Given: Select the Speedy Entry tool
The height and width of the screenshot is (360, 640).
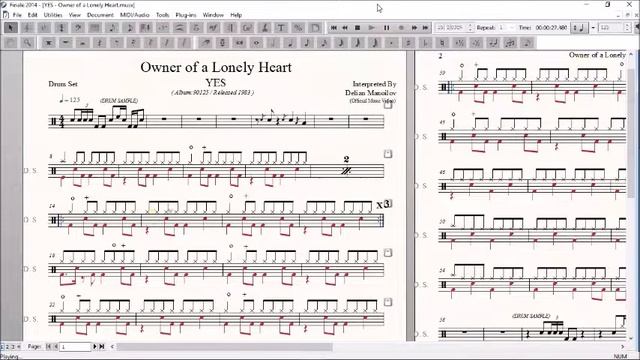Looking at the screenshot, I should pyautogui.click(x=129, y=28).
